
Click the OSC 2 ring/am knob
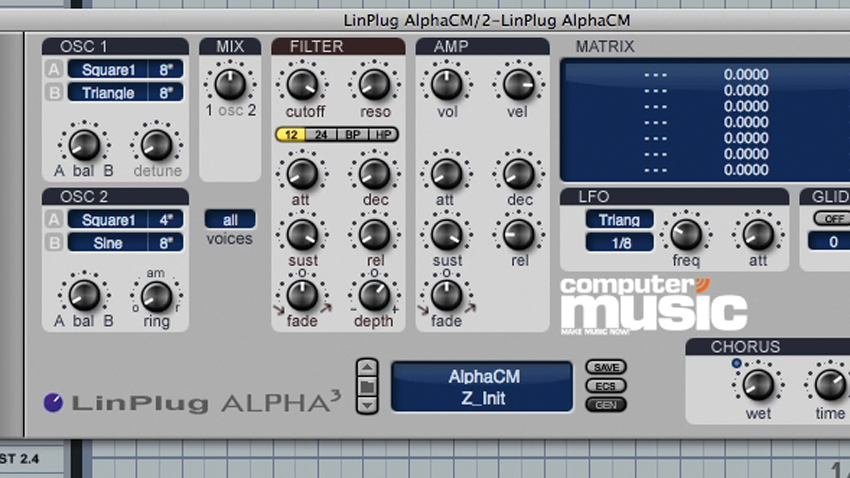tap(156, 296)
